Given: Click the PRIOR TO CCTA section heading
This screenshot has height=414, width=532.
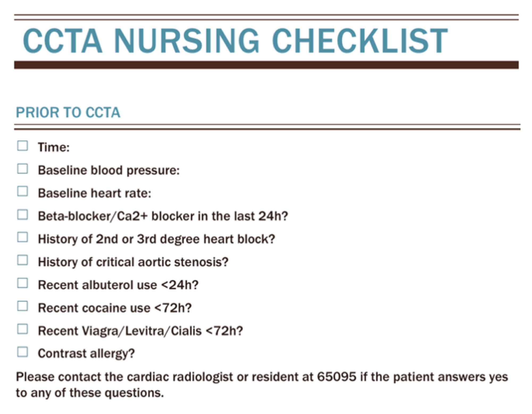Looking at the screenshot, I should tap(68, 112).
